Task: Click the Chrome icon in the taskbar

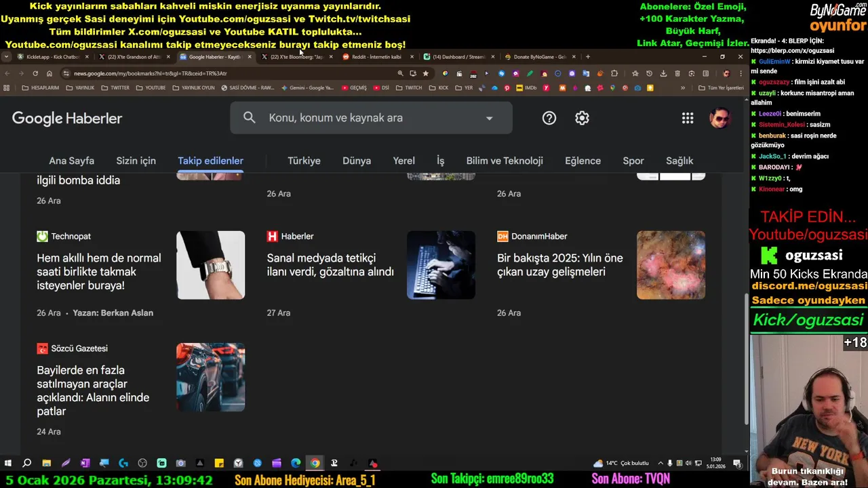Action: click(315, 464)
